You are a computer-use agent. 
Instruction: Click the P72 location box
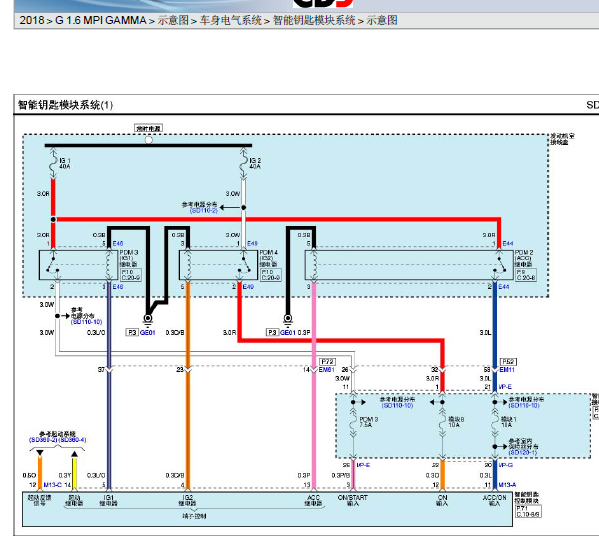tap(328, 361)
